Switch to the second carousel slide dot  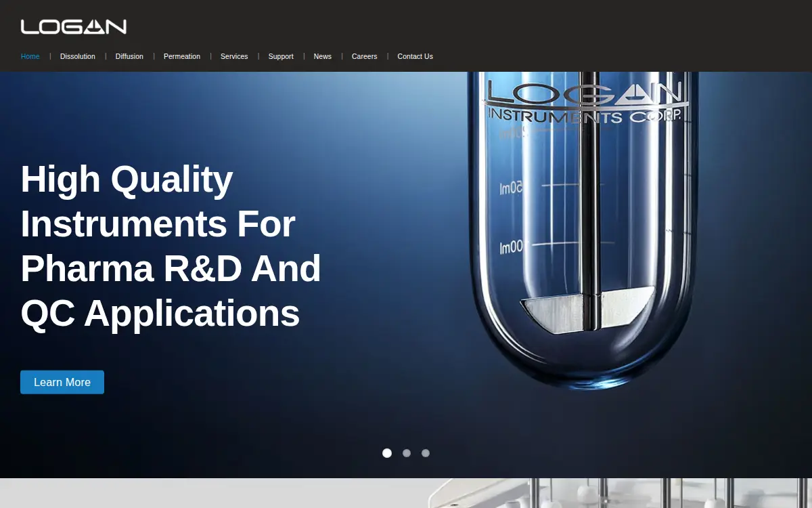pos(407,453)
